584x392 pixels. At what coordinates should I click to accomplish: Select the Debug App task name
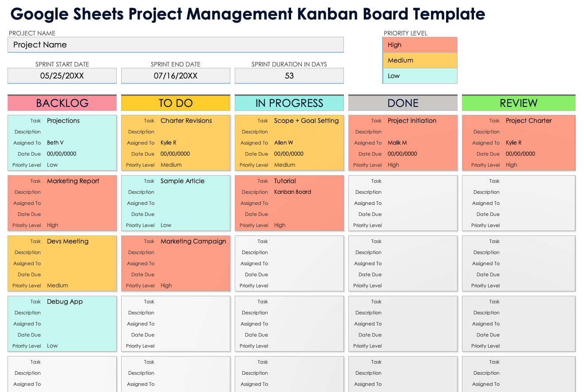click(65, 302)
